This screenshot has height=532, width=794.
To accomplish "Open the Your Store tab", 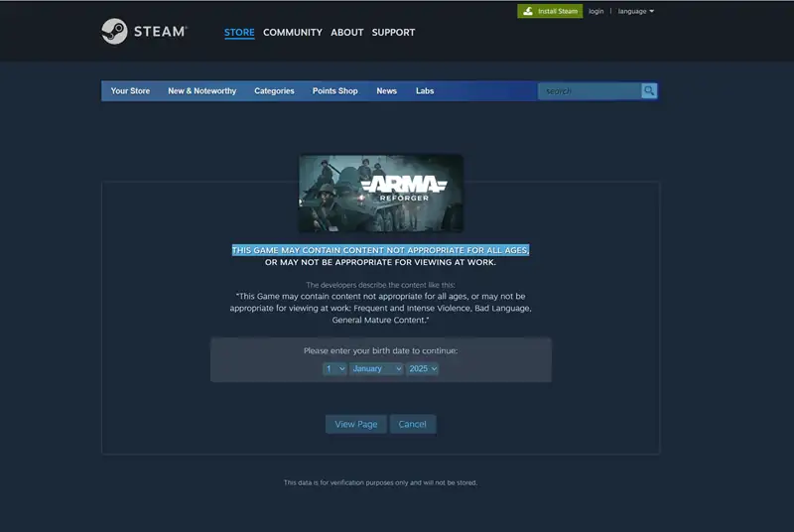I will coord(130,91).
